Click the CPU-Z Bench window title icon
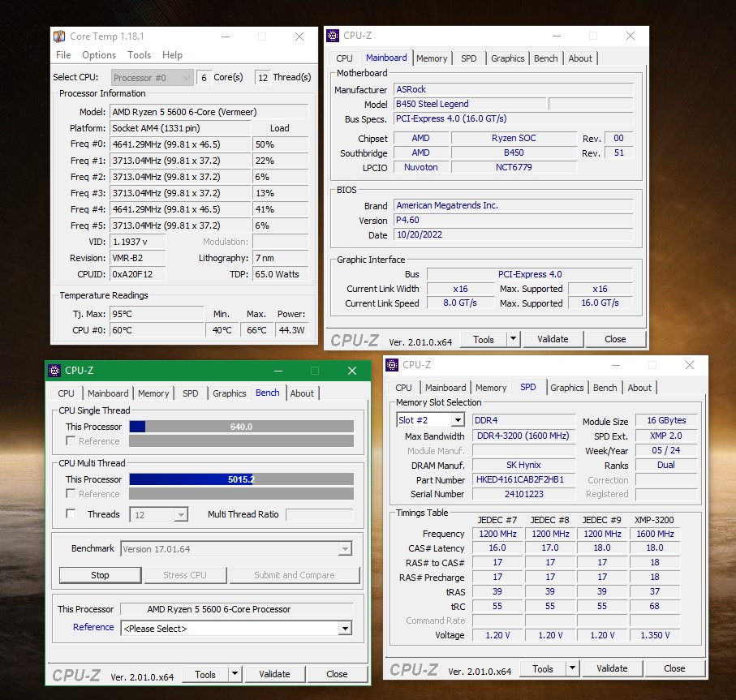 pyautogui.click(x=54, y=371)
